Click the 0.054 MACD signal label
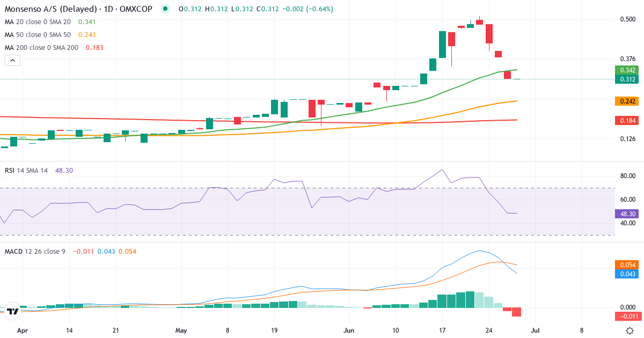The image size is (644, 338). [x=626, y=265]
